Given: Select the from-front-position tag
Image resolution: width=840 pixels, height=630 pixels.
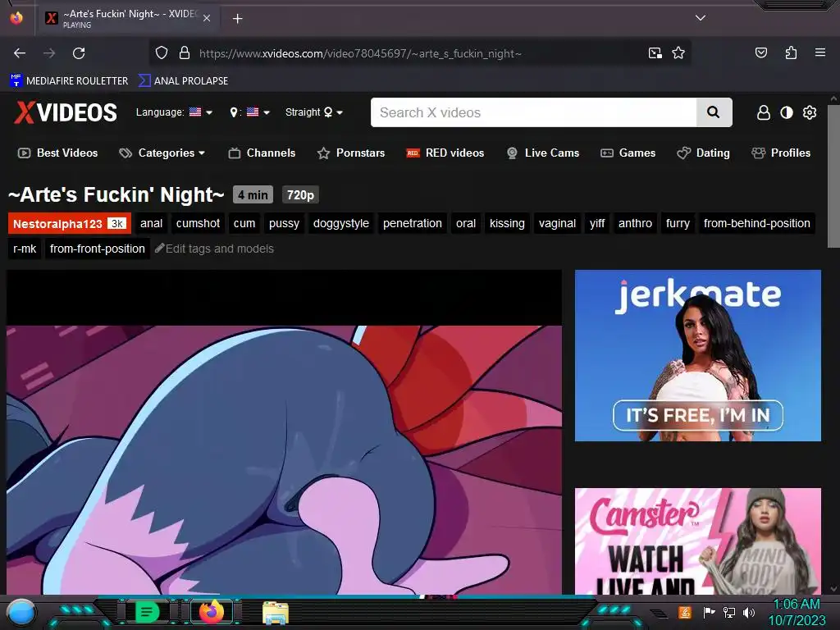Looking at the screenshot, I should tap(98, 249).
